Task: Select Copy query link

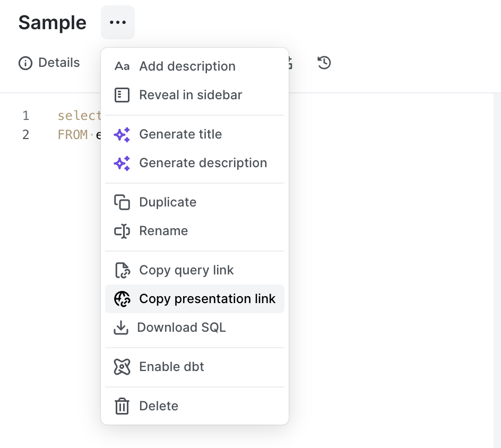Action: coord(186,270)
